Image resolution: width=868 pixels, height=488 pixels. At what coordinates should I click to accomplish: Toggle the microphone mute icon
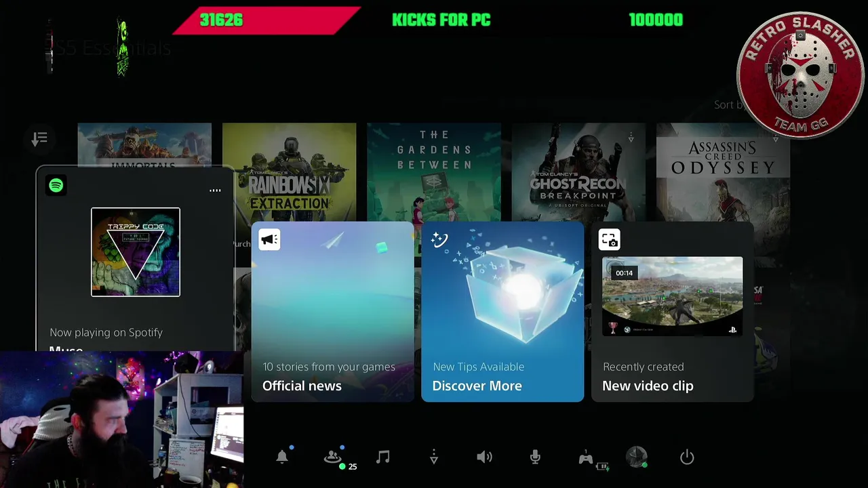[535, 457]
